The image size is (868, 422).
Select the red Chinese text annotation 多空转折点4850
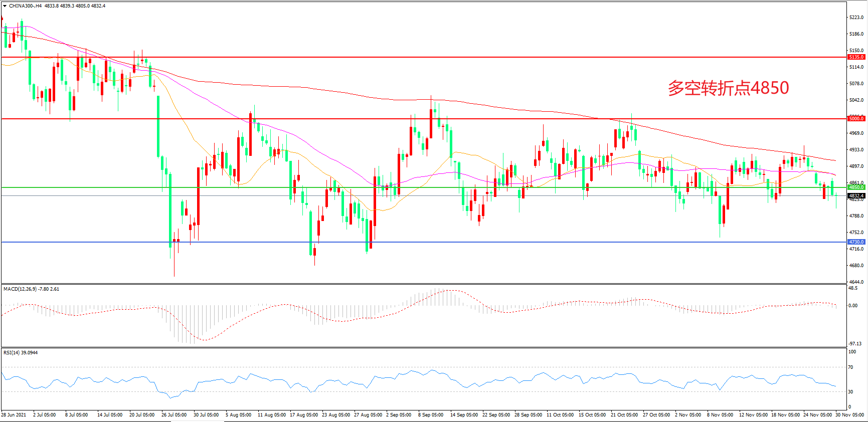point(728,88)
